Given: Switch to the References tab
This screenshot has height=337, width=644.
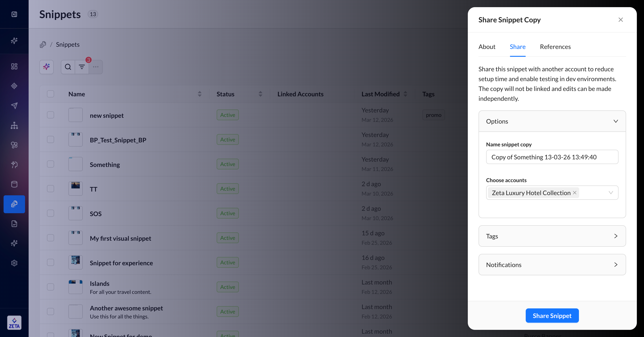Looking at the screenshot, I should pos(555,47).
